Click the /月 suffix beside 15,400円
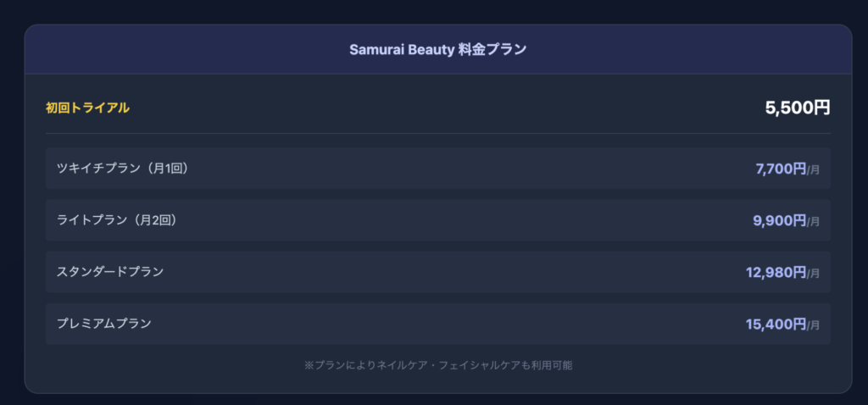The height and width of the screenshot is (405, 868). click(x=814, y=326)
